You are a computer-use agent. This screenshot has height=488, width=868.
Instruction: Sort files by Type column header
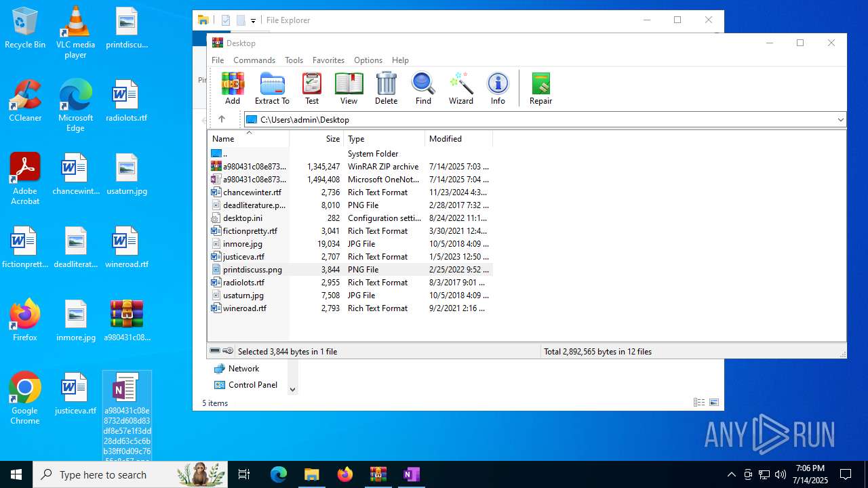coord(384,139)
